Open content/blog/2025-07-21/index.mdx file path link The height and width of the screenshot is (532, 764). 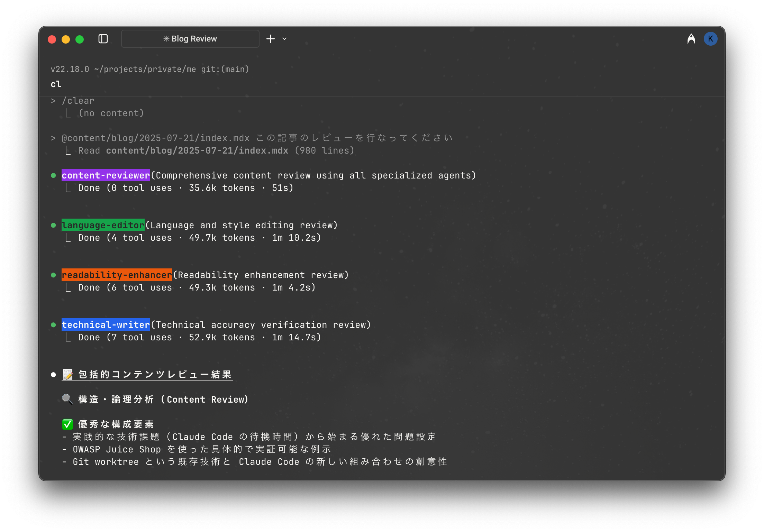pyautogui.click(x=197, y=150)
